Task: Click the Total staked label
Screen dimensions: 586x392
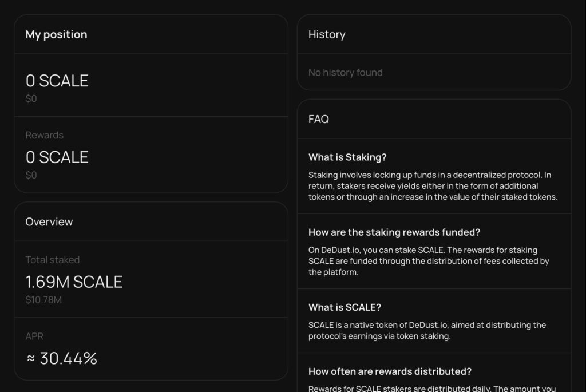Action: 52,260
